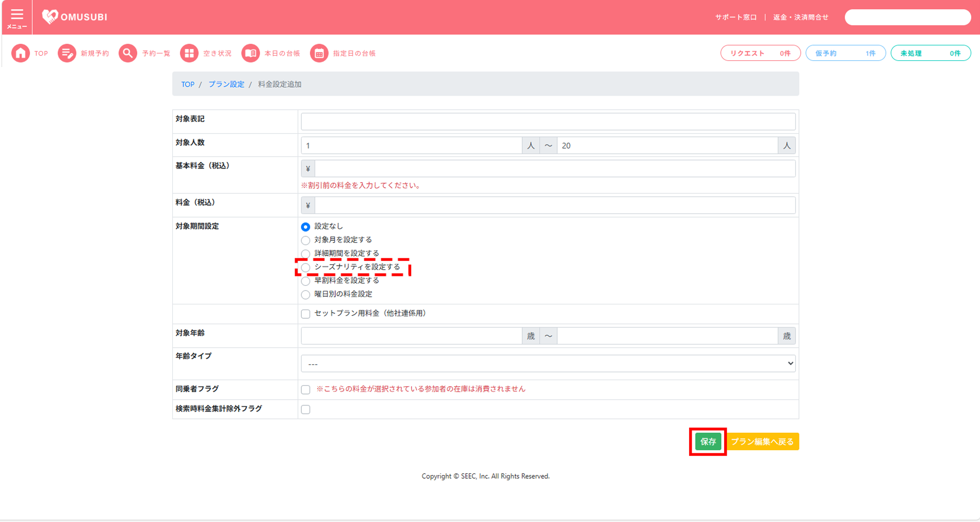Open the 仮予約 1件 badge

pos(845,53)
